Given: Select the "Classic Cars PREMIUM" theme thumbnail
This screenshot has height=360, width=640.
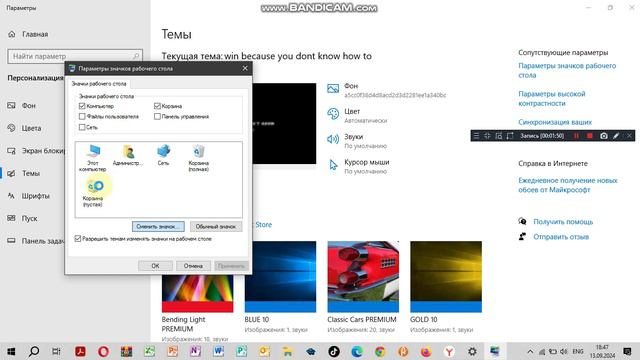Looking at the screenshot, I should pos(363,277).
